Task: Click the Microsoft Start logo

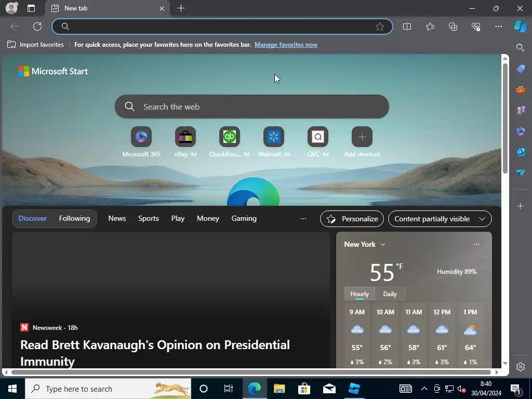Action: pyautogui.click(x=54, y=71)
